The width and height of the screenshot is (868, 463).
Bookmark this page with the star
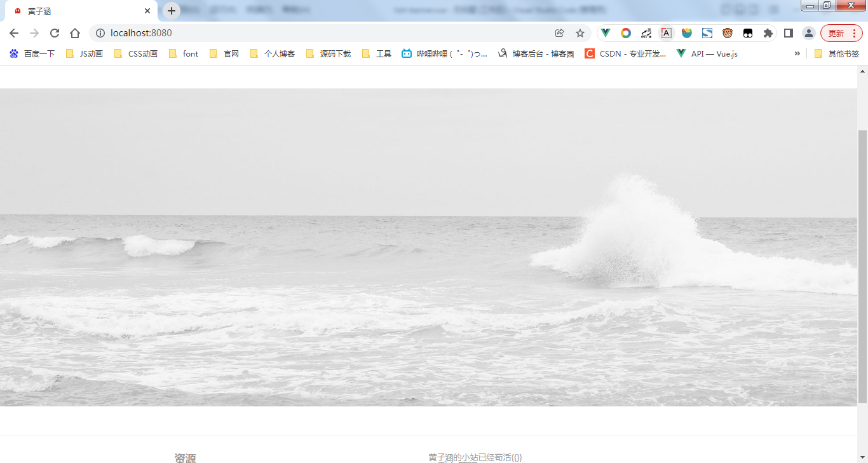pyautogui.click(x=580, y=33)
